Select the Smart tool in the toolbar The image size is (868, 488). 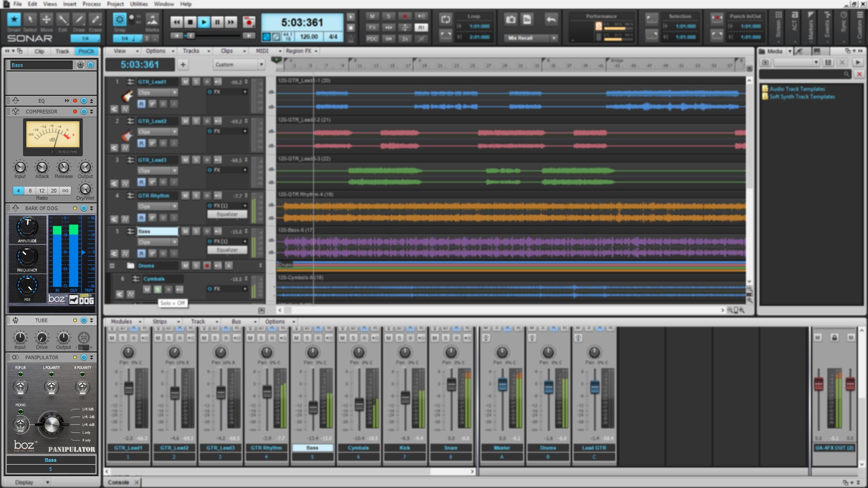pos(14,20)
